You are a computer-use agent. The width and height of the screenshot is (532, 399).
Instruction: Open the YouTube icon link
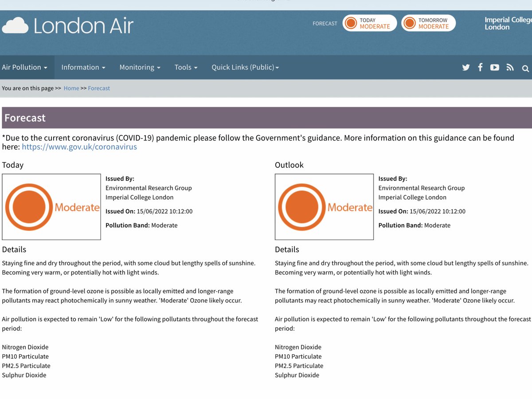(x=495, y=67)
